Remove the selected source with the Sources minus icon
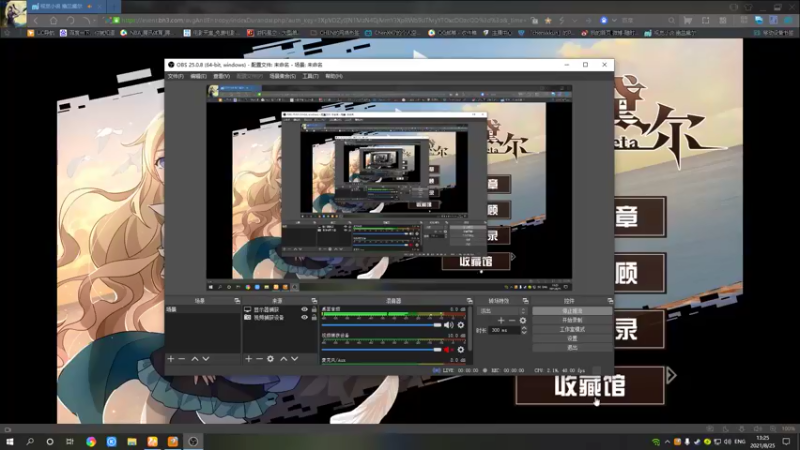The height and width of the screenshot is (450, 800). [259, 359]
